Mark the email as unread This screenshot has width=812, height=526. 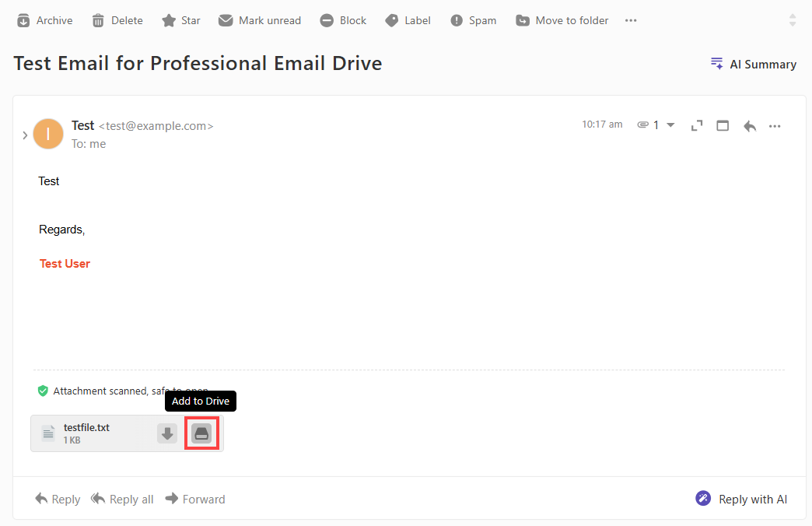click(260, 21)
